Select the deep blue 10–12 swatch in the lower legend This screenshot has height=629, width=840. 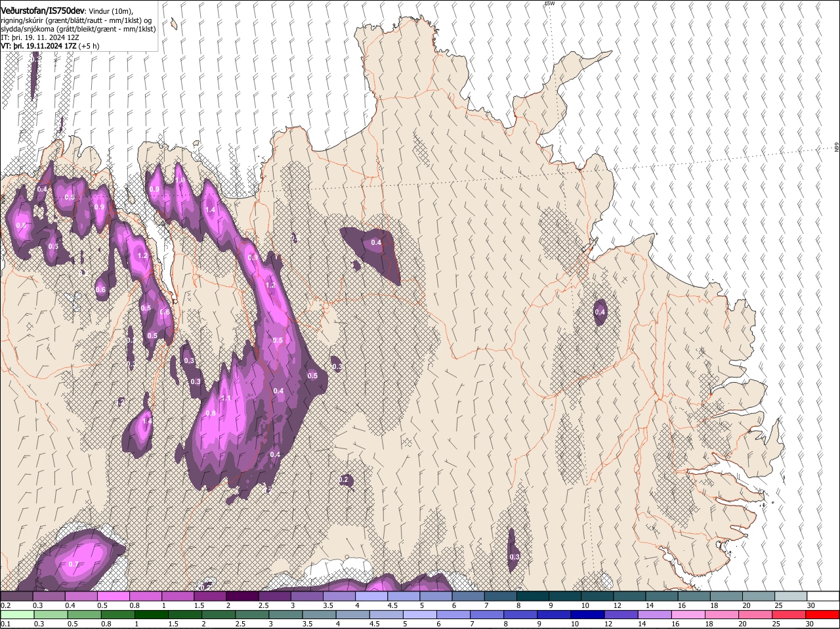[x=589, y=615]
